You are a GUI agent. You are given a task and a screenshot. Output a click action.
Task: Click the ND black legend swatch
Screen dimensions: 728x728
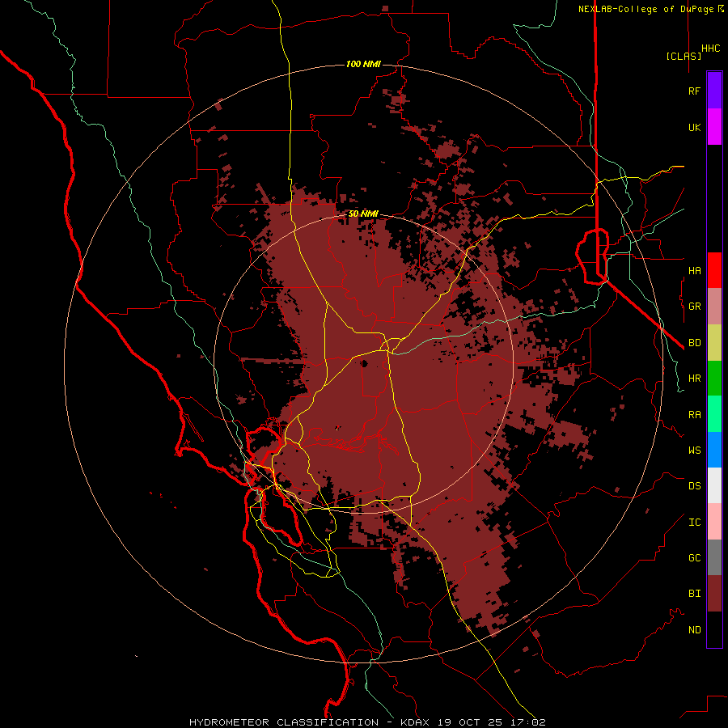pos(714,629)
